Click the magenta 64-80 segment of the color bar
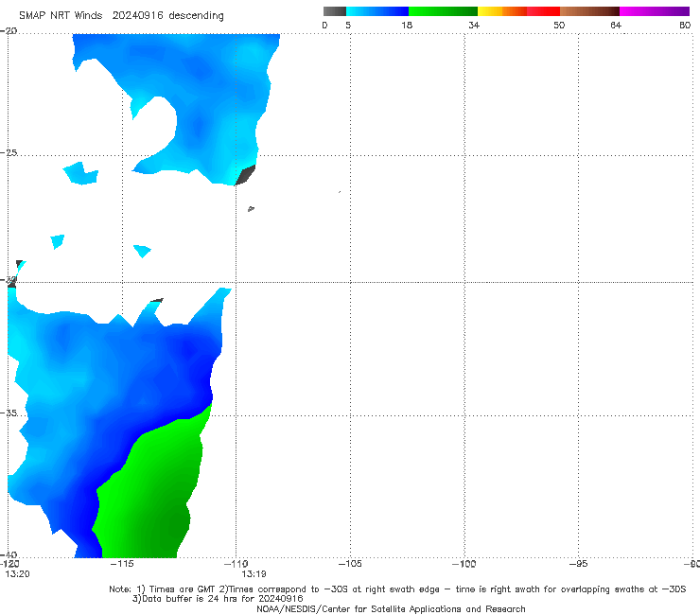The width and height of the screenshot is (700, 615). pyautogui.click(x=655, y=11)
